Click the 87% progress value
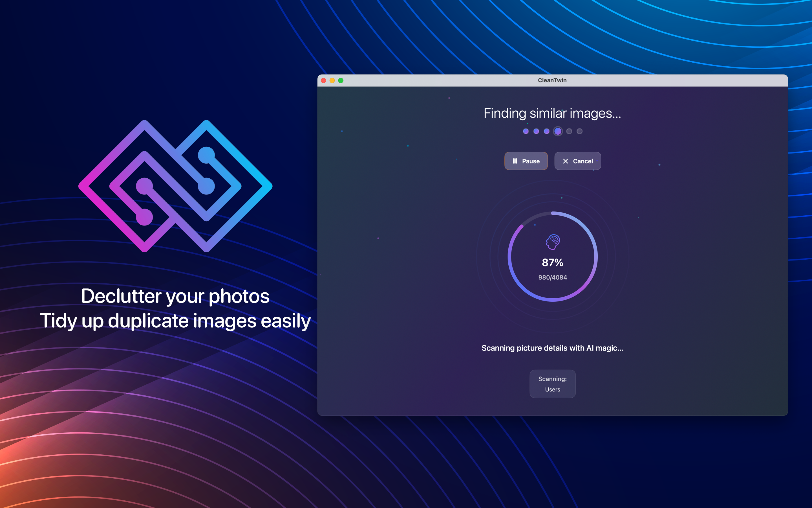 point(553,262)
